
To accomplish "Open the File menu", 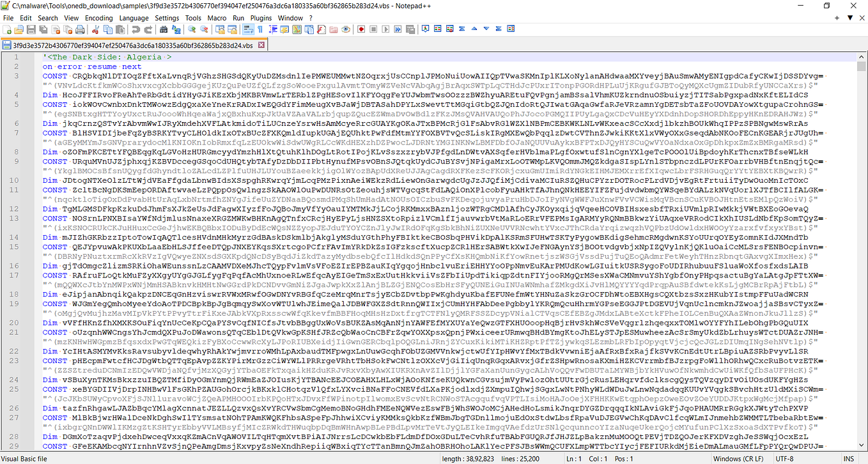I will [x=8, y=18].
